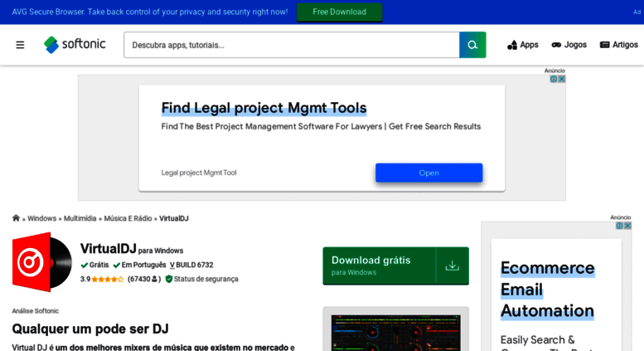Open the Multimídia breadcrumb link

[80, 218]
